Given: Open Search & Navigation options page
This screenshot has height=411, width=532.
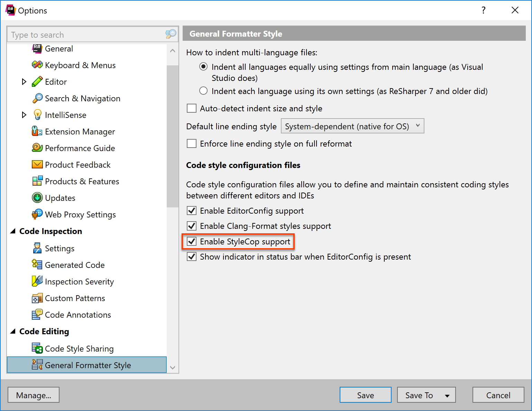Looking at the screenshot, I should coord(83,99).
